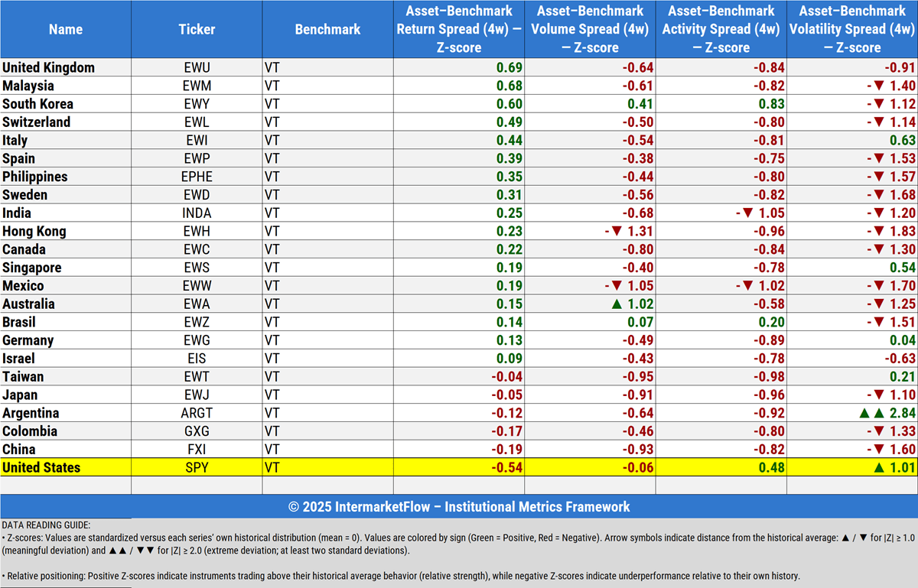
Task: Click the DATA READING GUIDE heading
Action: 46,525
